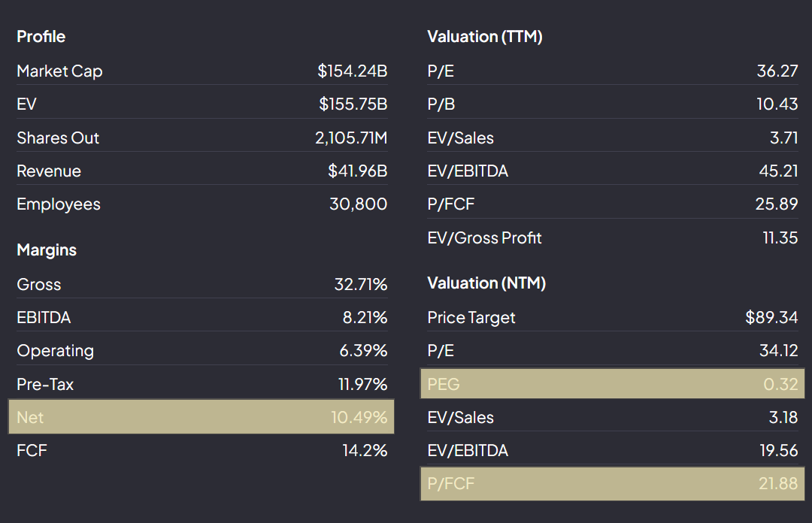Select the 8.21% EBITDA margin value
Screen dimensions: 812x523
(x=365, y=318)
